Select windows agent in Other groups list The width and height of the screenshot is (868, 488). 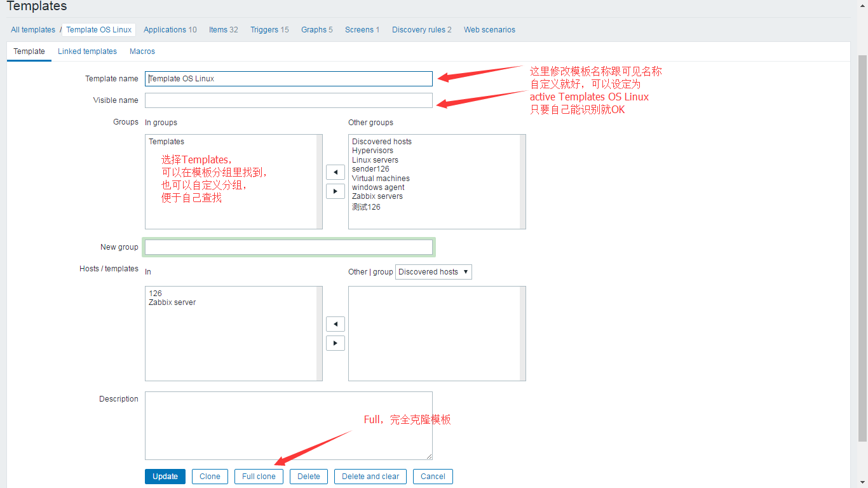point(378,187)
